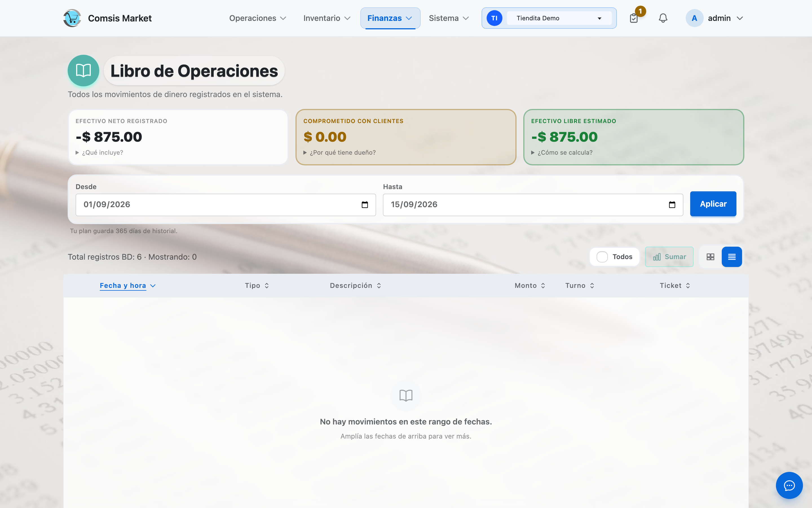Viewport: 812px width, 508px height.
Task: Click Amplía las fechas de arriba text
Action: point(406,436)
